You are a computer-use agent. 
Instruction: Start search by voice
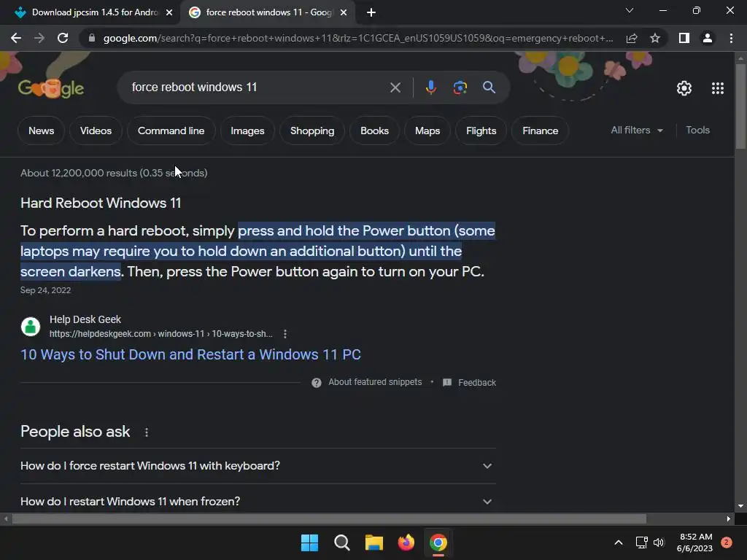pyautogui.click(x=430, y=87)
